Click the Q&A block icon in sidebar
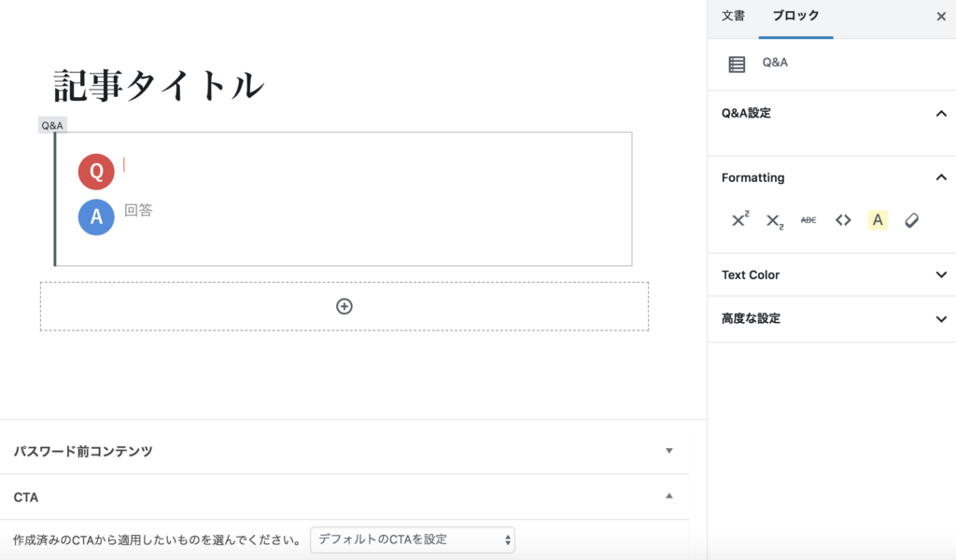 point(737,64)
